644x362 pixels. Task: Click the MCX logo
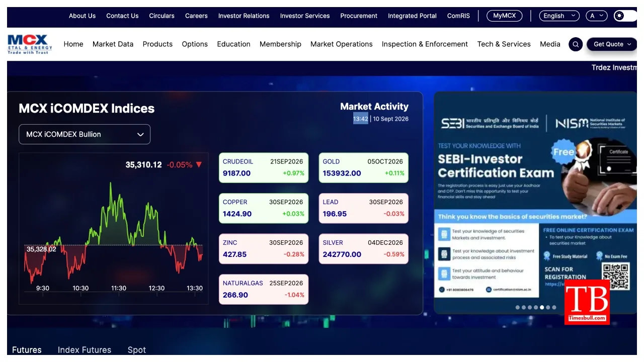click(30, 44)
